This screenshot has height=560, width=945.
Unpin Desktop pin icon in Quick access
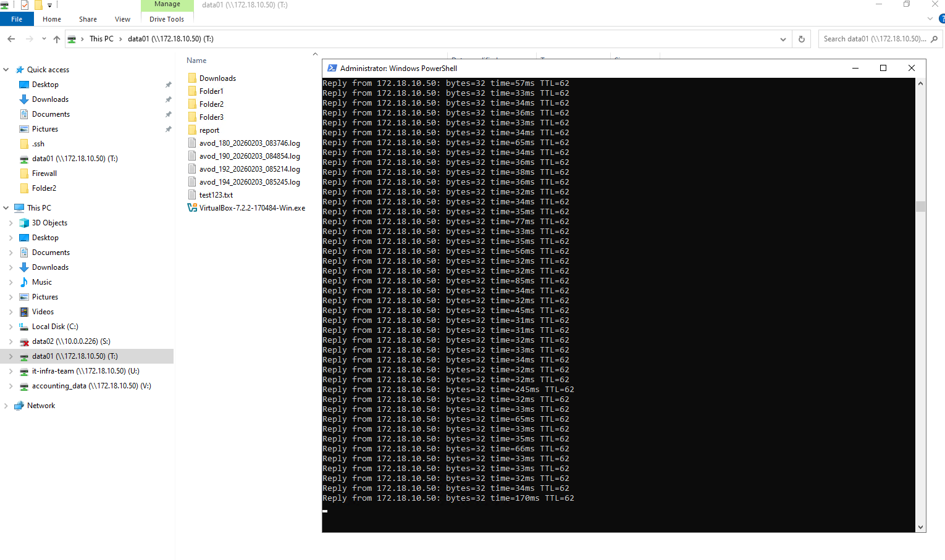168,85
